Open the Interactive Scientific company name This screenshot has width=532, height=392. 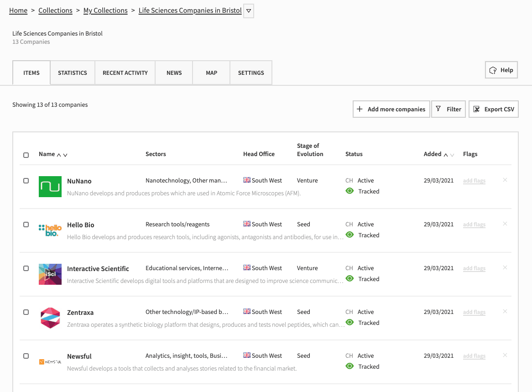tap(98, 268)
